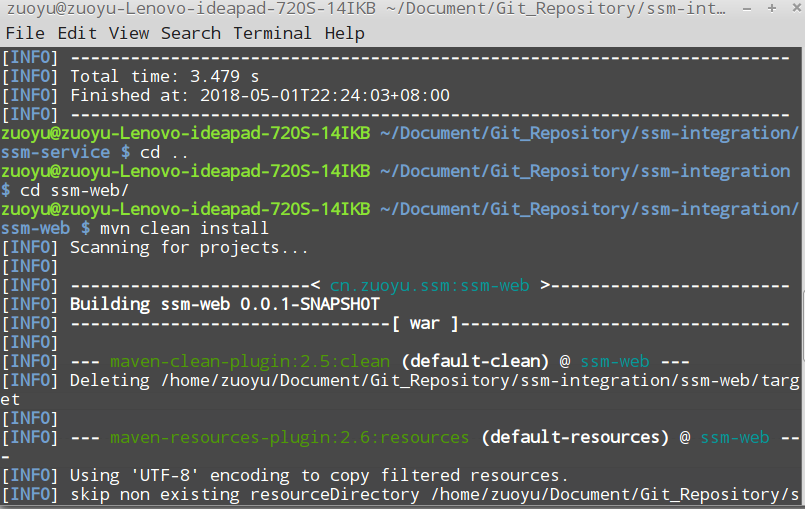Open the View menu
Image resolution: width=805 pixels, height=509 pixels.
129,33
